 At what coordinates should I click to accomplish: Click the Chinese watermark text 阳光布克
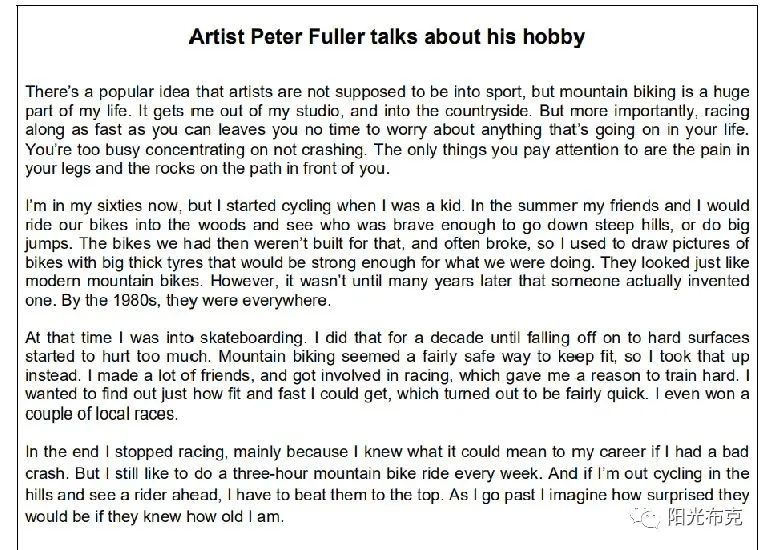tap(705, 517)
